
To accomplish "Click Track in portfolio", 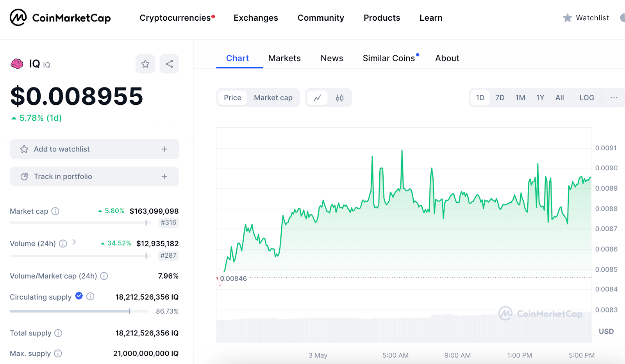I will pos(94,176).
